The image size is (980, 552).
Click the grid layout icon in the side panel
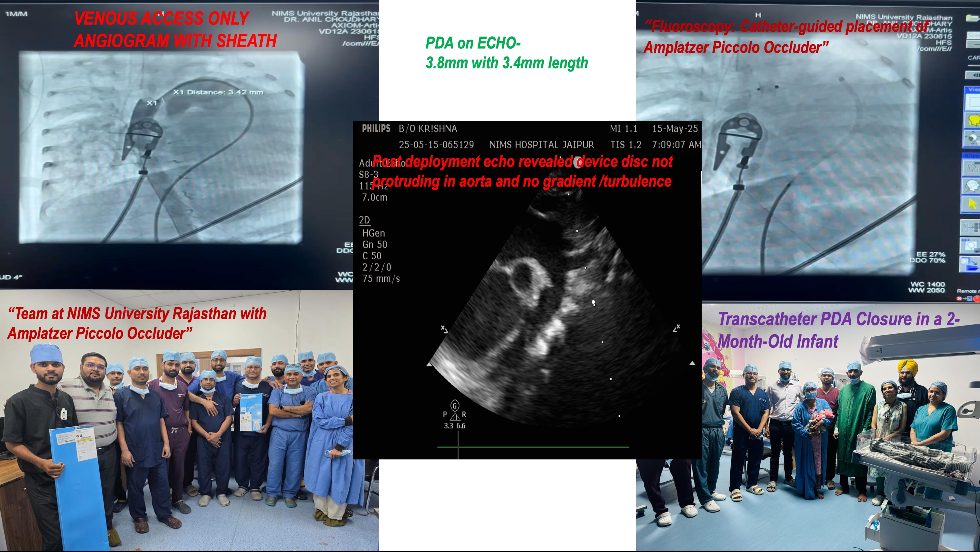(970, 228)
